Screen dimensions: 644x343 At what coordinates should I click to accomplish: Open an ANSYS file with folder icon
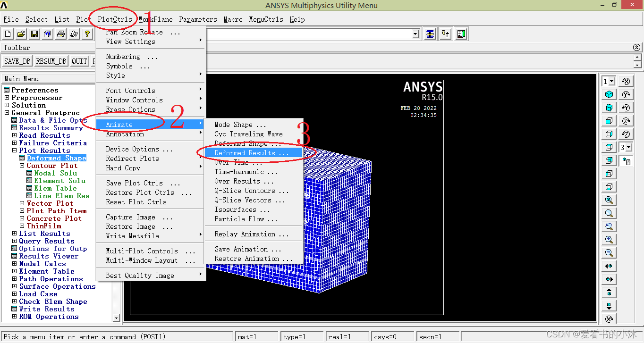pyautogui.click(x=21, y=34)
